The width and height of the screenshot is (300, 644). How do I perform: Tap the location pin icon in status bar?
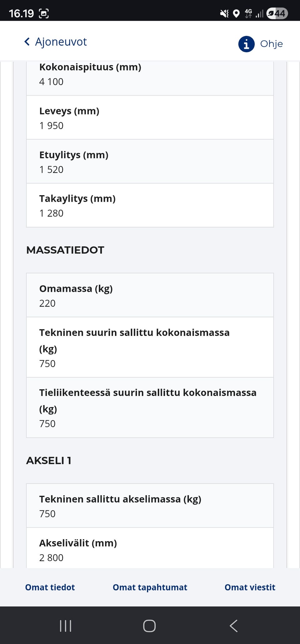point(237,13)
